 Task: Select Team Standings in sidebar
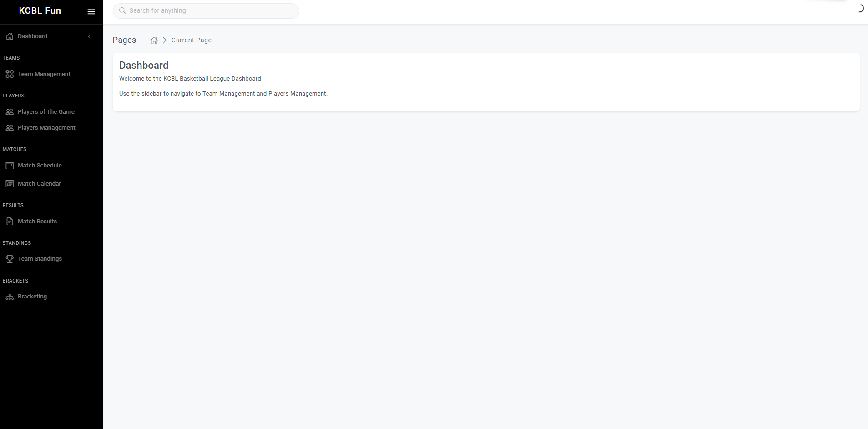click(x=40, y=259)
